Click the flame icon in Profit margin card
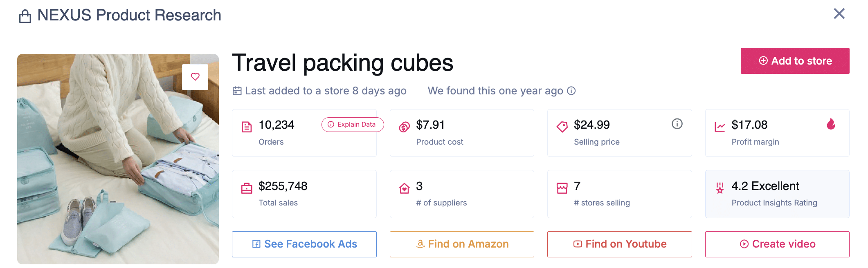The width and height of the screenshot is (868, 268). click(831, 124)
